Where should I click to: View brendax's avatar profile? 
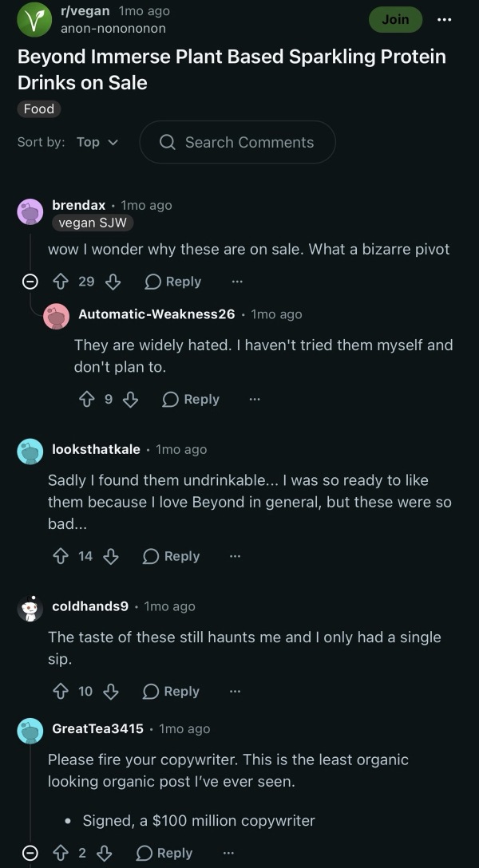click(30, 212)
